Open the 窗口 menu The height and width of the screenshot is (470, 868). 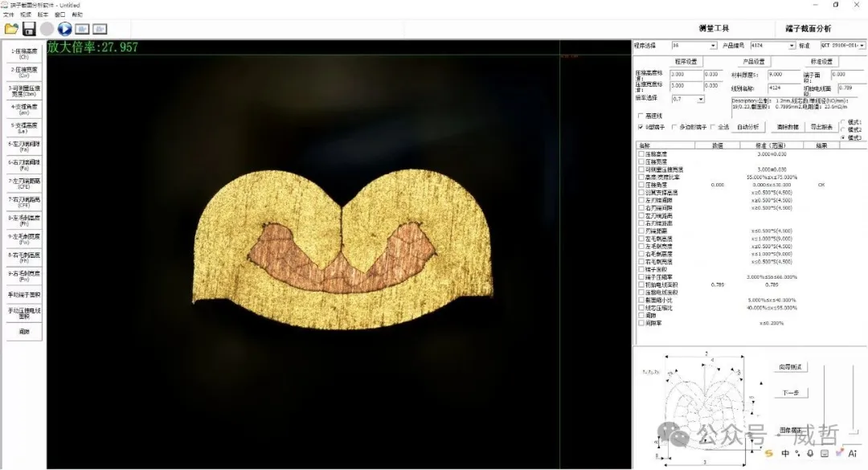tap(59, 14)
